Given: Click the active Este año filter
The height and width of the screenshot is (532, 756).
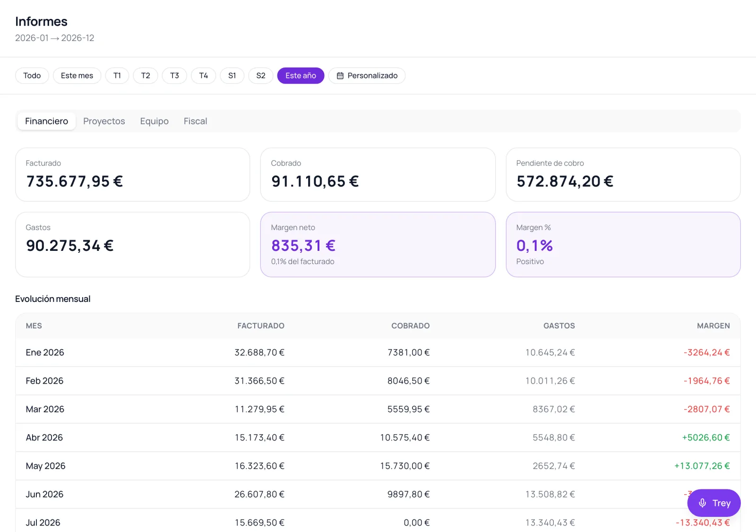Looking at the screenshot, I should (x=301, y=76).
